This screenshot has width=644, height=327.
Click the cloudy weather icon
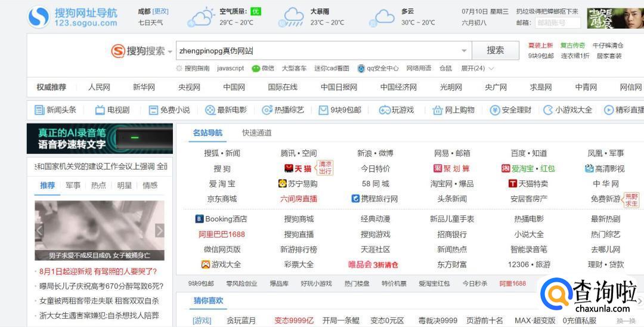click(x=382, y=18)
